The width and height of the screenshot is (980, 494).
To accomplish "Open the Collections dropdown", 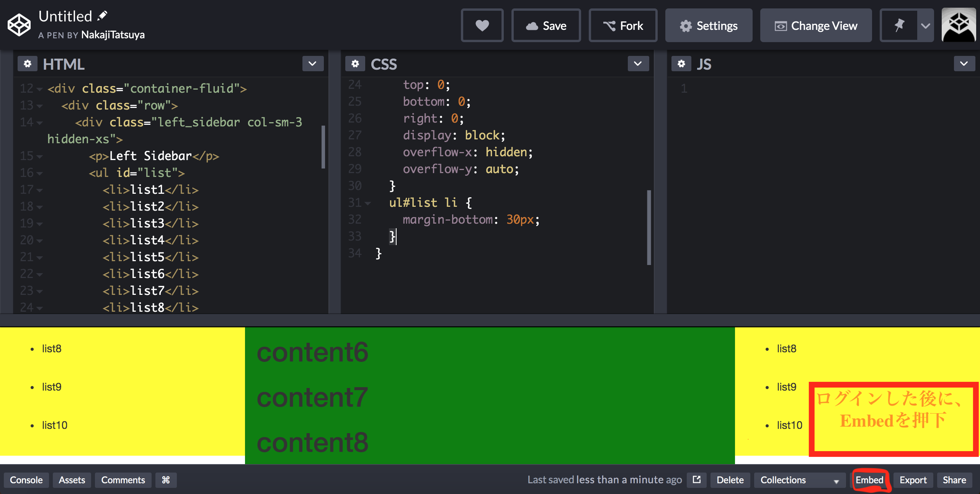I will 799,480.
